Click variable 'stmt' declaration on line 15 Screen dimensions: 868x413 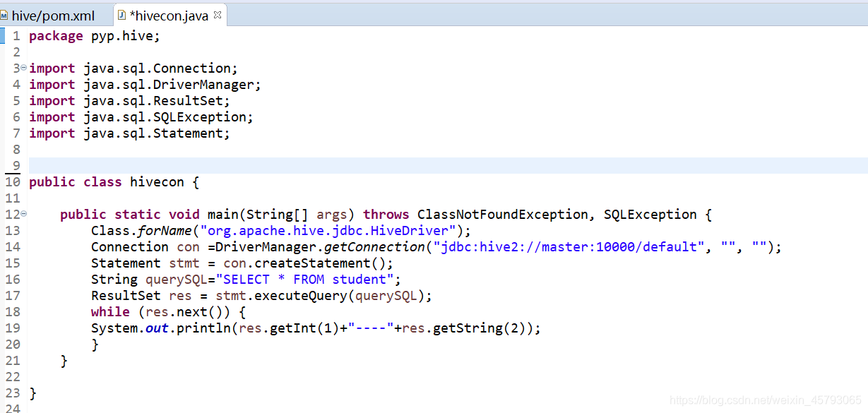(x=184, y=263)
